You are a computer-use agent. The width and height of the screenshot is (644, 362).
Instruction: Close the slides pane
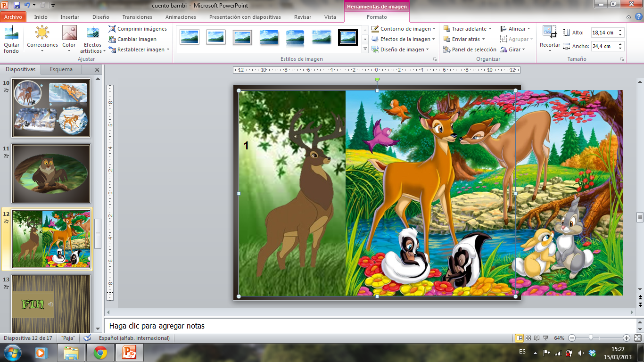(97, 70)
